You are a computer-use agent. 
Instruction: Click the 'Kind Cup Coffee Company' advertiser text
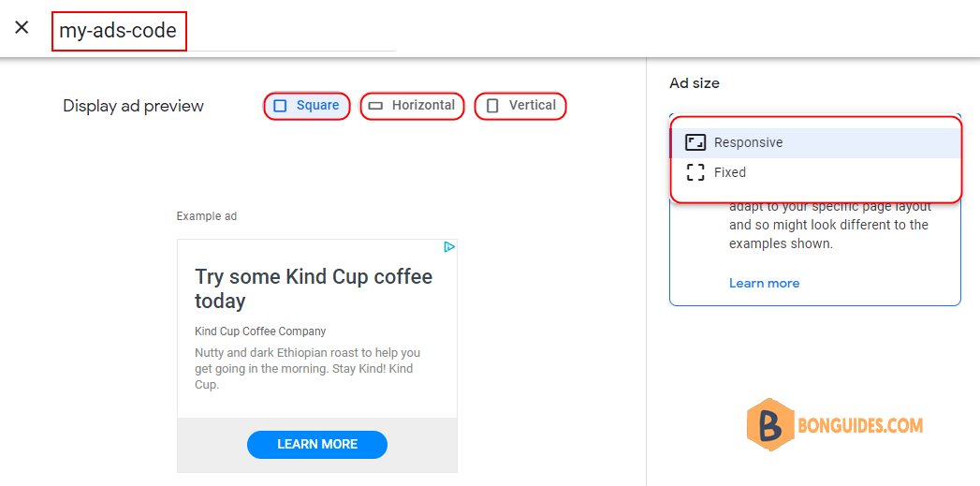(260, 331)
